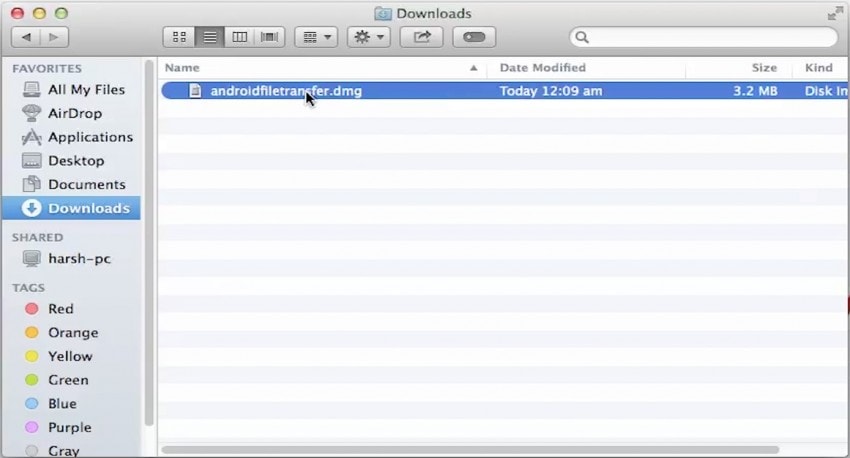Open Documents in sidebar

point(73,185)
